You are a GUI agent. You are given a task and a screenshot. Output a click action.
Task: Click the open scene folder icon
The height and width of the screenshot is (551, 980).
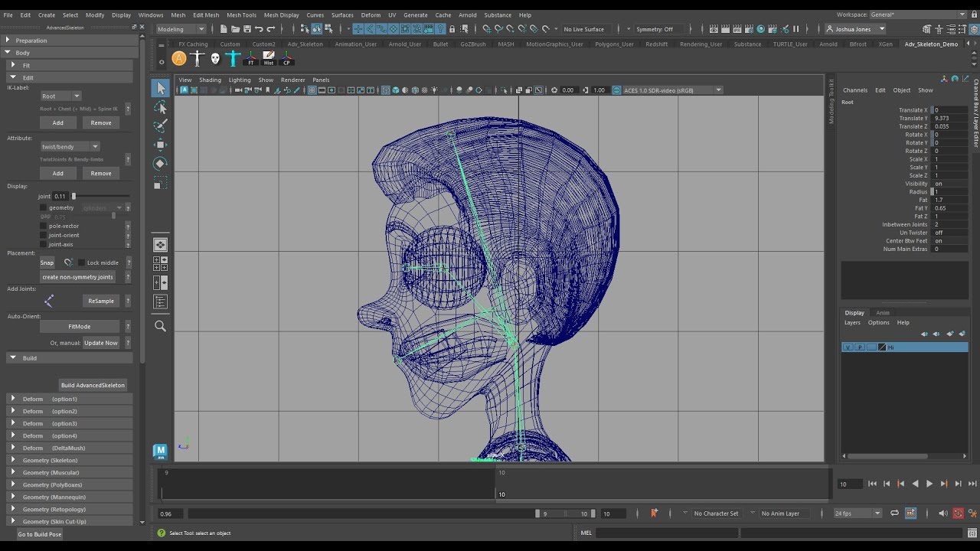coord(235,29)
